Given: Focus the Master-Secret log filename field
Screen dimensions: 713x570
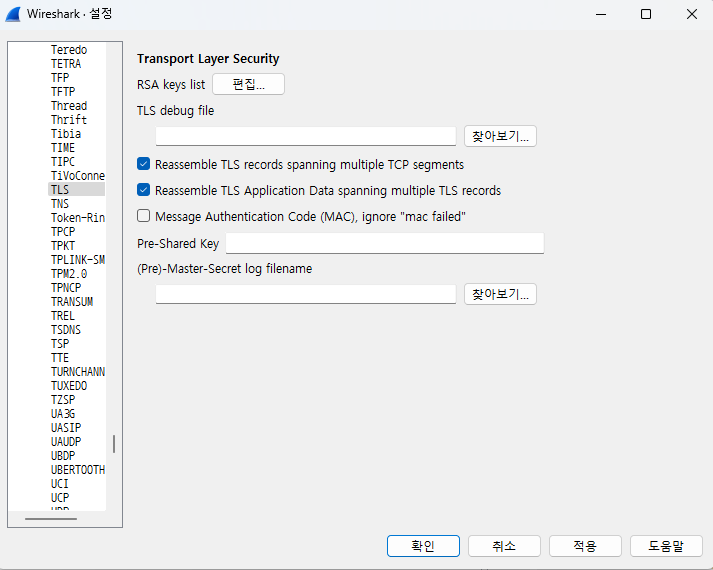Looking at the screenshot, I should (x=306, y=294).
